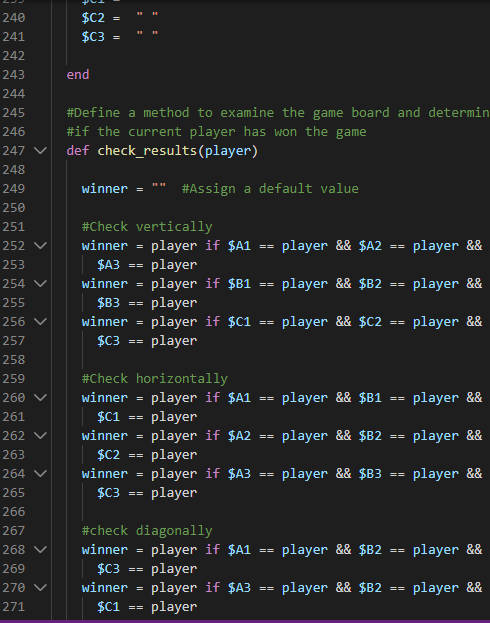Click '$C1 == player' on line 271
The width and height of the screenshot is (490, 623).
pos(147,606)
